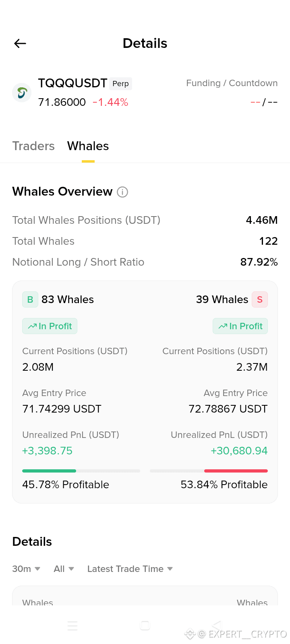Screen dimensions: 290x644
Task: Open the 30m timeframe dropdown
Action: (26, 569)
